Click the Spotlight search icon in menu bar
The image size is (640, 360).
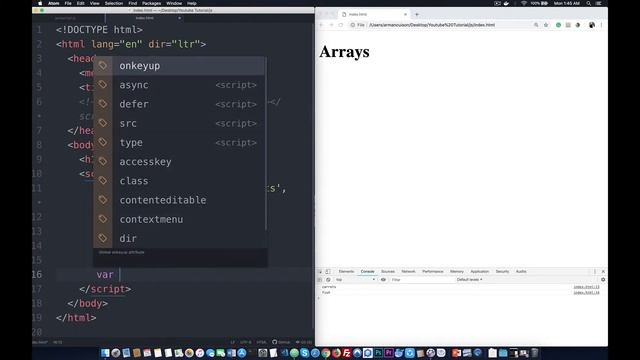click(x=588, y=3)
